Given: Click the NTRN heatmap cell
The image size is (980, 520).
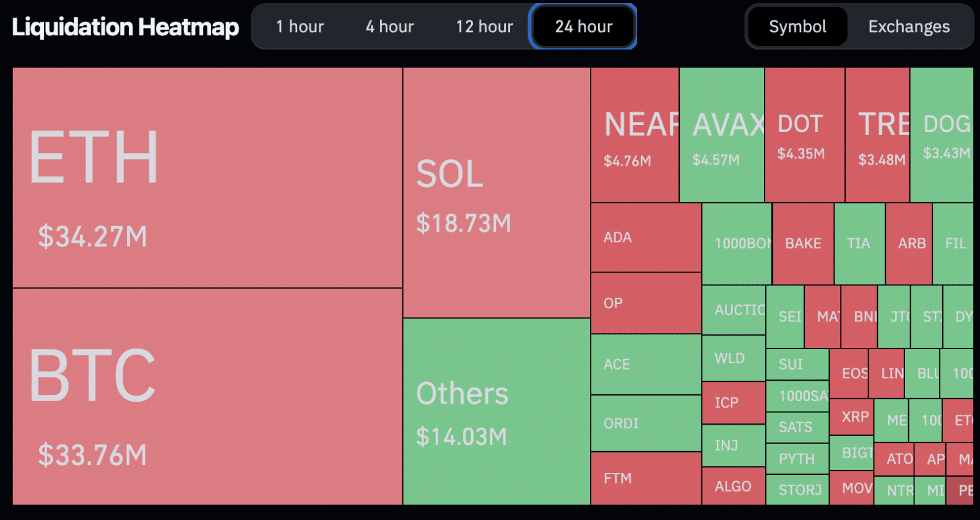Looking at the screenshot, I should tap(894, 491).
